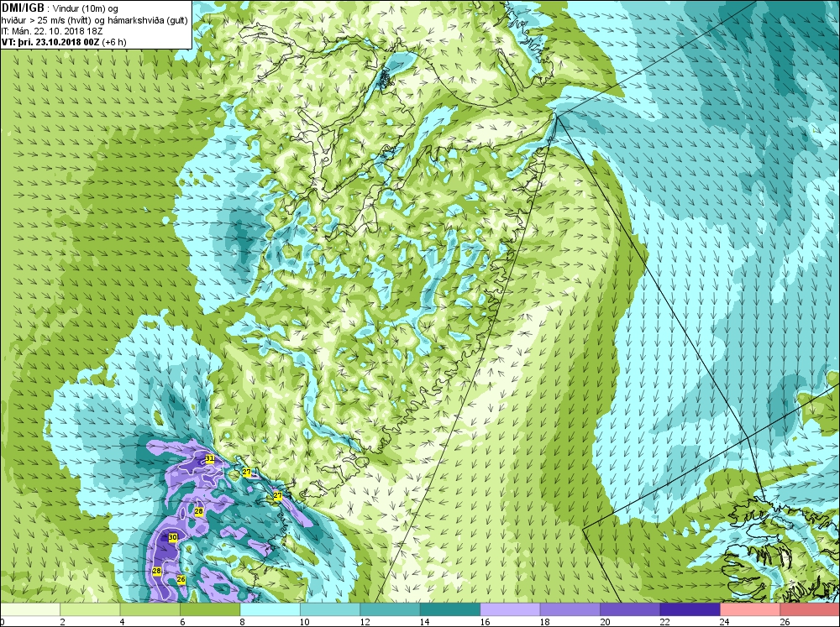
Task: Select the 'hviður > 25 m/s' description line
Action: point(94,20)
